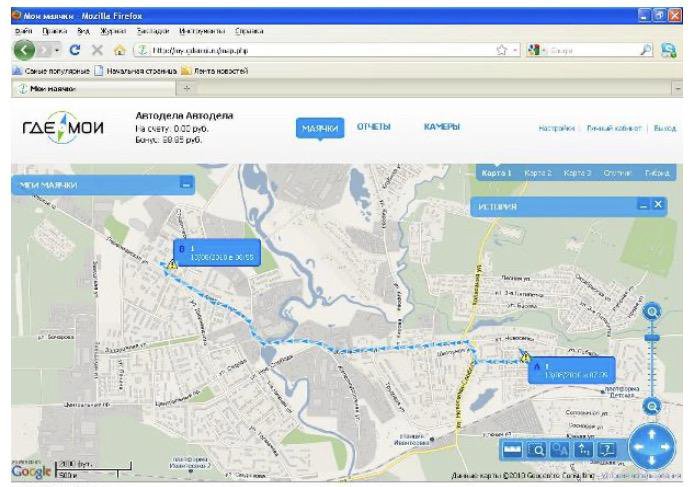Close the История panel

point(657,205)
